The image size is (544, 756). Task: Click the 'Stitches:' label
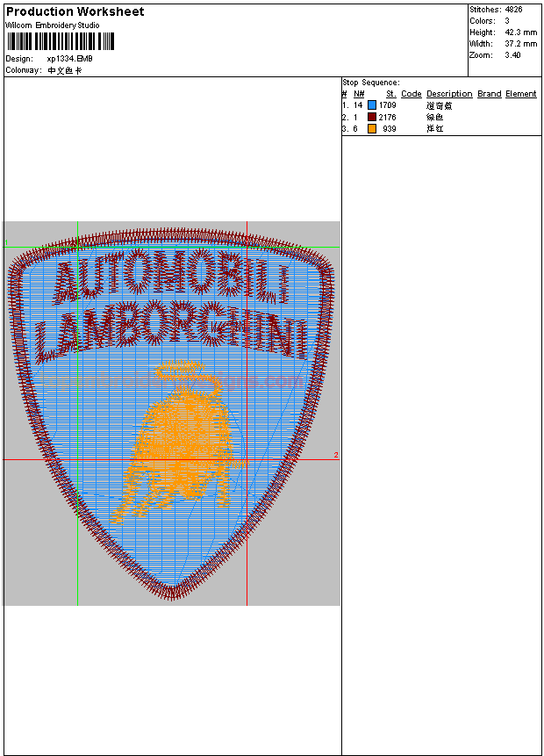tap(485, 9)
